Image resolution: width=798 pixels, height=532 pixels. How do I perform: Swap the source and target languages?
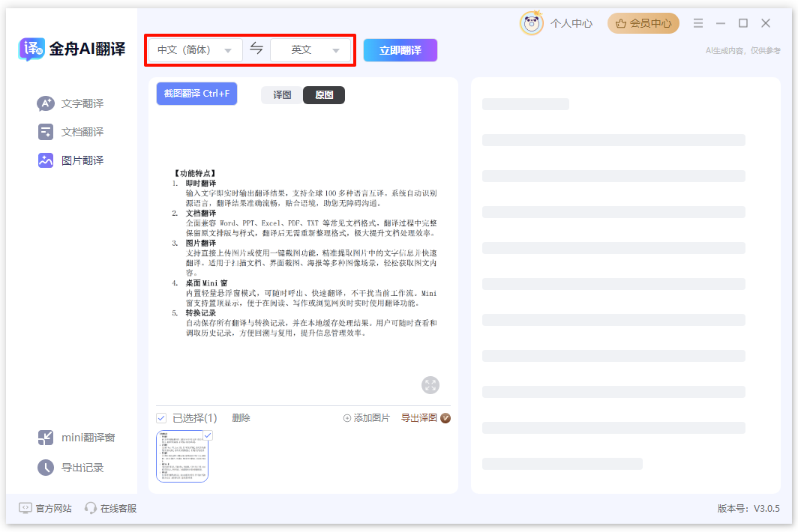pos(256,49)
